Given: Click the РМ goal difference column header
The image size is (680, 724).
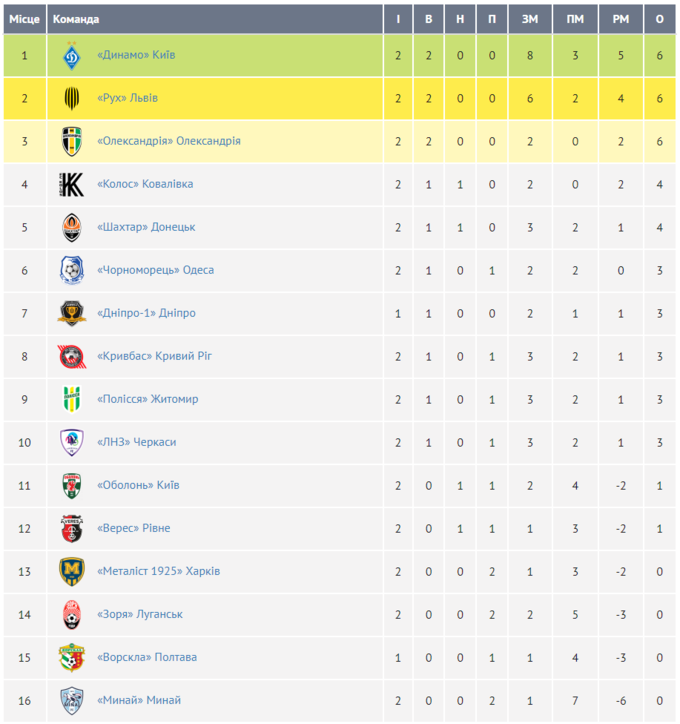Looking at the screenshot, I should point(621,19).
